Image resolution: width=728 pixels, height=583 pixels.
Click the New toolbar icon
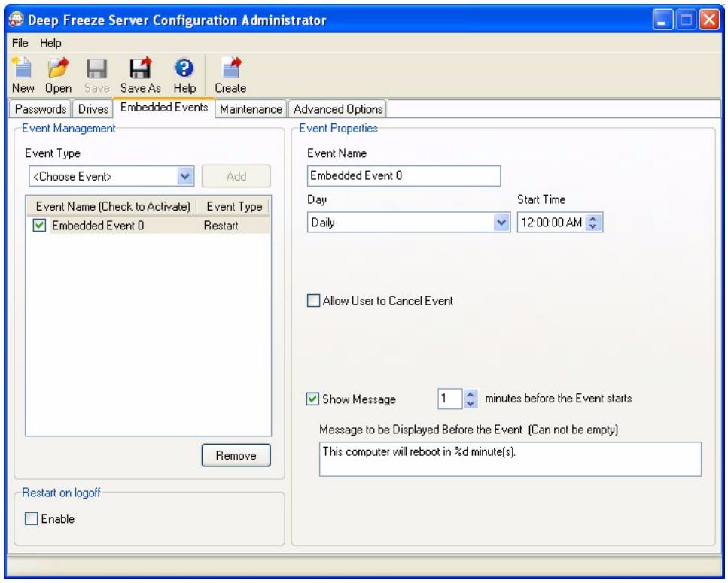point(23,74)
